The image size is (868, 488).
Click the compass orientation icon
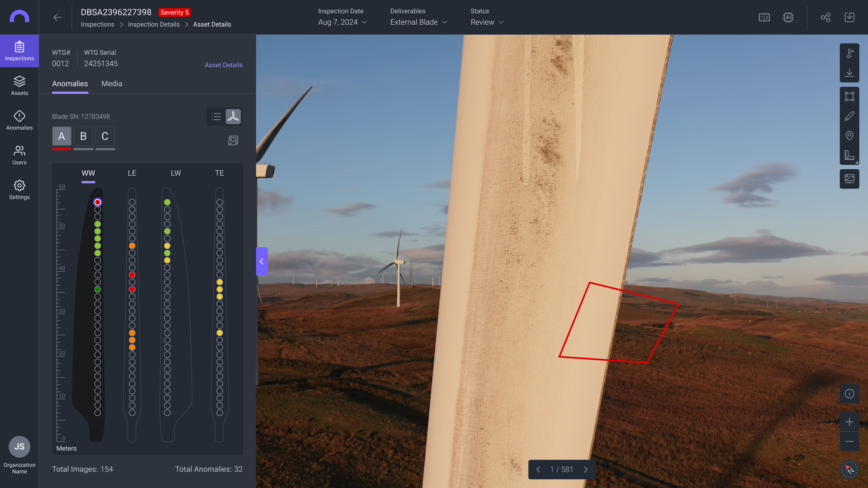[849, 469]
